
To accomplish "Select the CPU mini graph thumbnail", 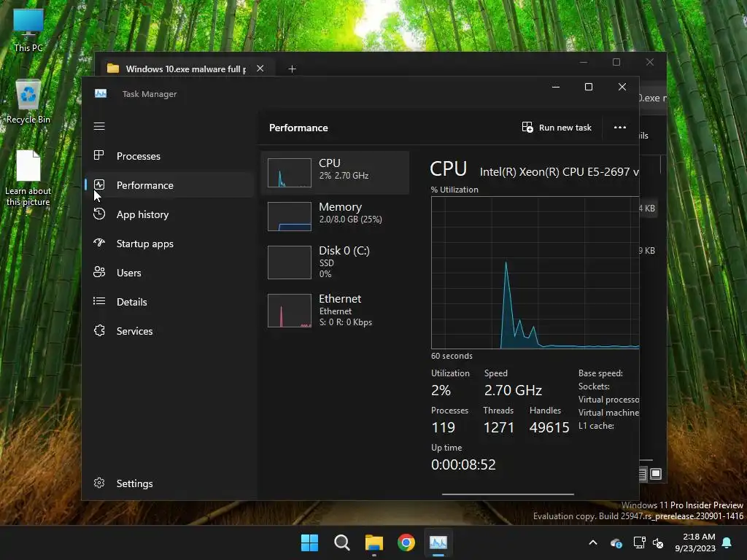I will click(x=289, y=173).
